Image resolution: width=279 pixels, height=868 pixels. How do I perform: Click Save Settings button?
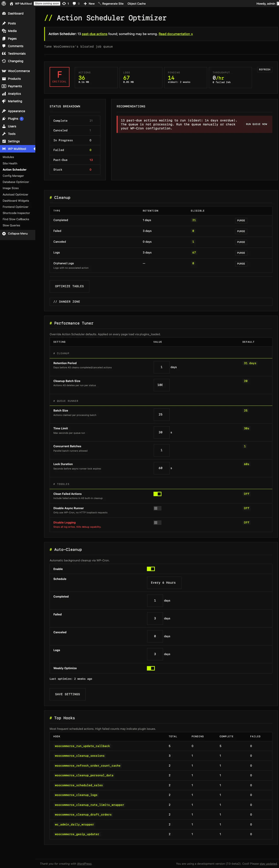(67, 694)
